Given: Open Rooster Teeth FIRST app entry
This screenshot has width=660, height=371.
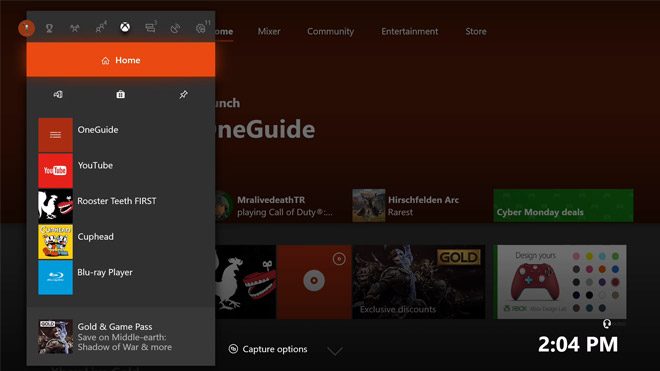Looking at the screenshot, I should click(x=121, y=206).
